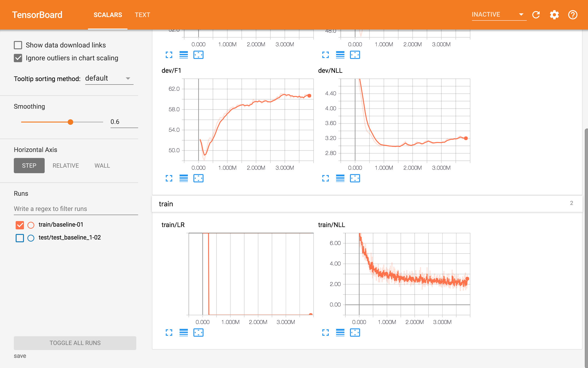Fit domain to data on train/LR chart
Screen dimensions: 588x368
[198, 333]
